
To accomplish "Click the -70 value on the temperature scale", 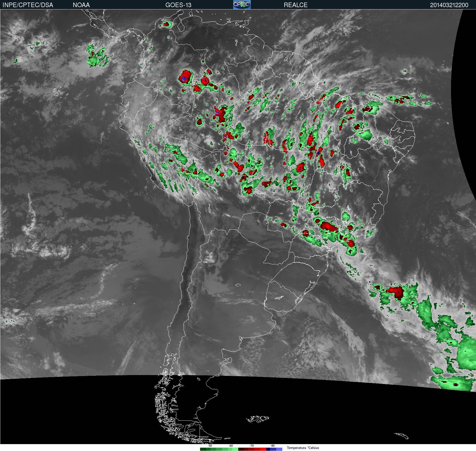I will 251,446.
